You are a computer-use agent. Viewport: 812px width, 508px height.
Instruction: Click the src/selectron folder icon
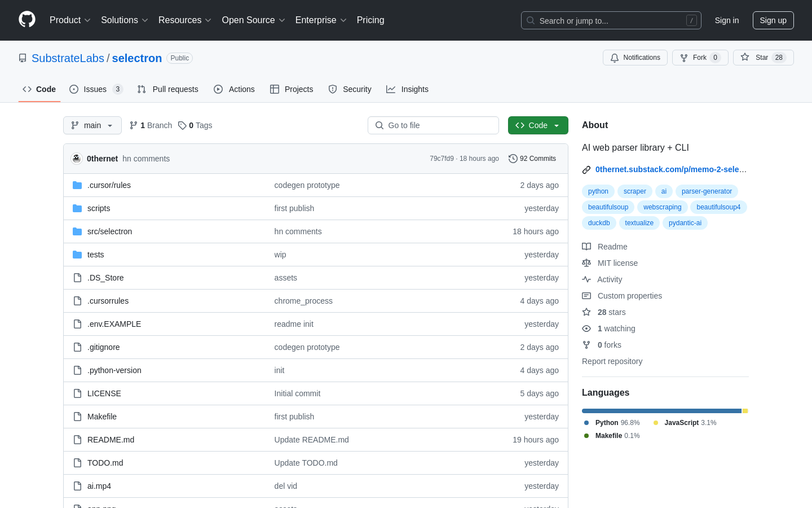coord(77,231)
